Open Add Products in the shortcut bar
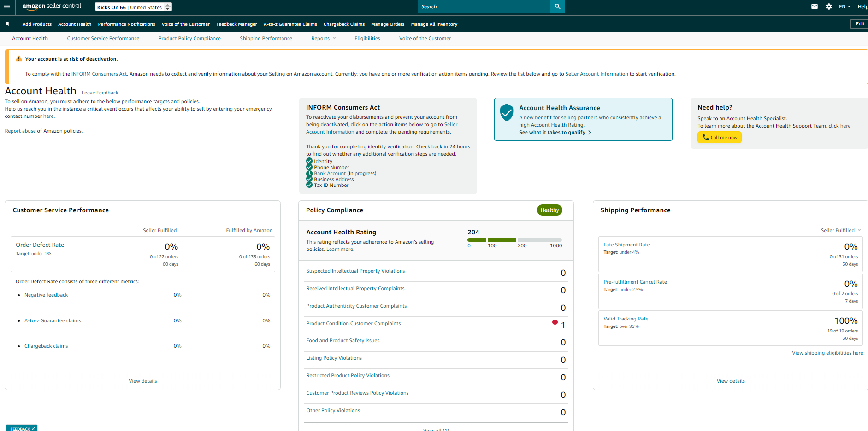Image resolution: width=868 pixels, height=431 pixels. [x=37, y=24]
